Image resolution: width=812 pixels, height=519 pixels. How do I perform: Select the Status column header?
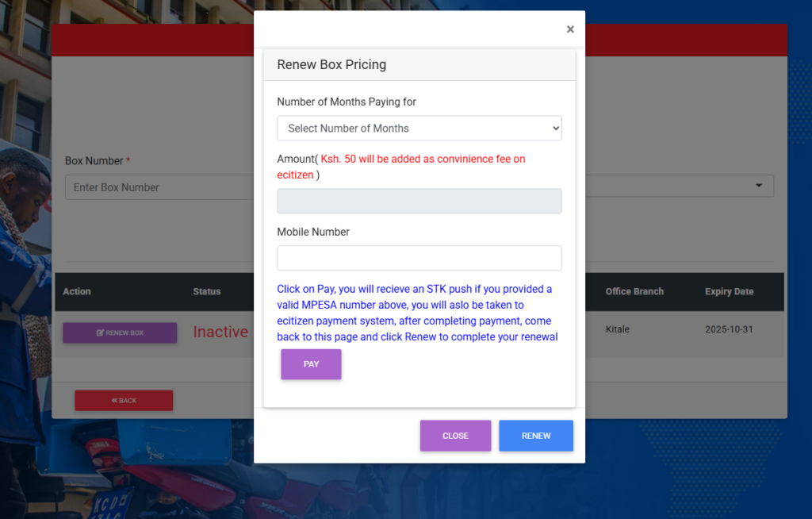tap(207, 291)
